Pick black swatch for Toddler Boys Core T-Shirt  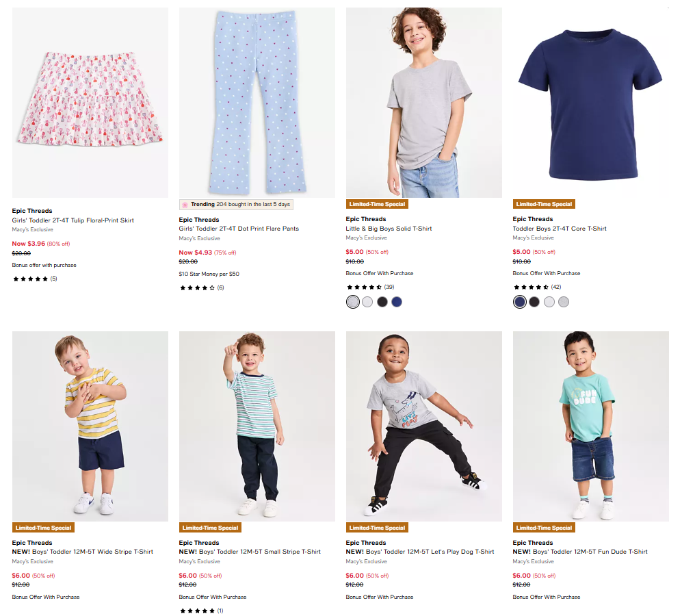[x=534, y=302]
